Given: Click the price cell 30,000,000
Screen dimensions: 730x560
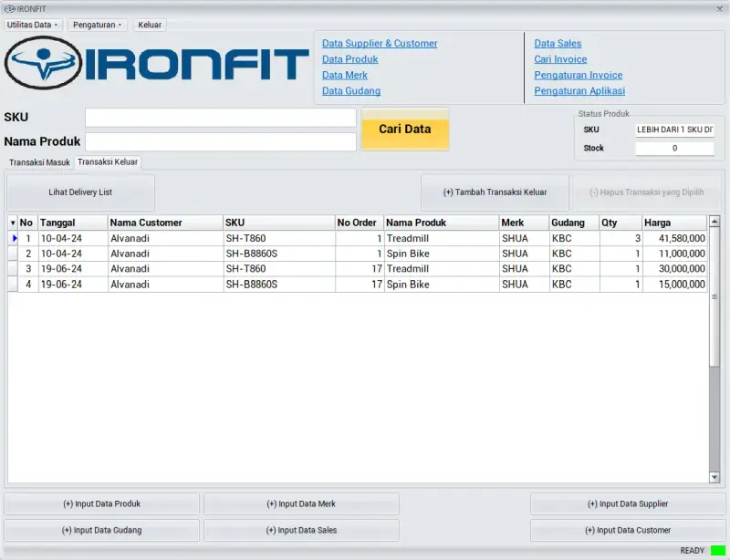Looking at the screenshot, I should pos(674,269).
